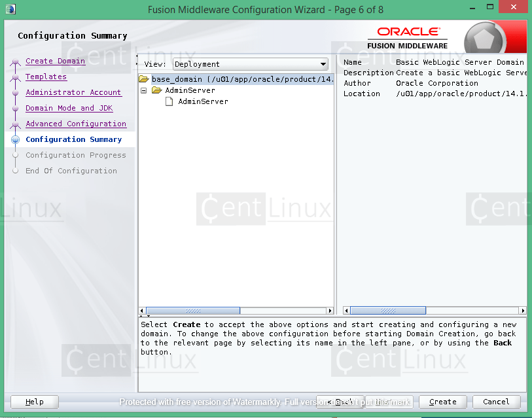Image resolution: width=532 pixels, height=418 pixels.
Task: Select the AdminServer leaf item
Action: click(203, 101)
